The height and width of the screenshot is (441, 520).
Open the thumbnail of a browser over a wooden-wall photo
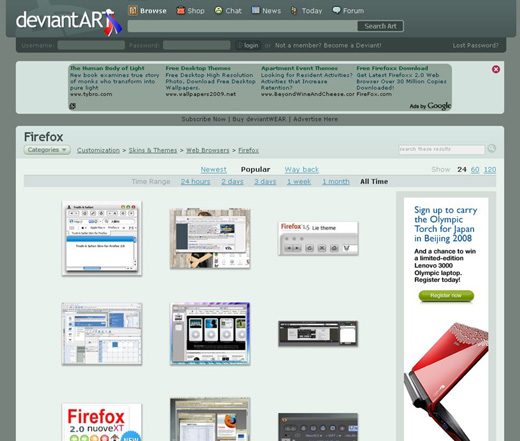(210, 238)
